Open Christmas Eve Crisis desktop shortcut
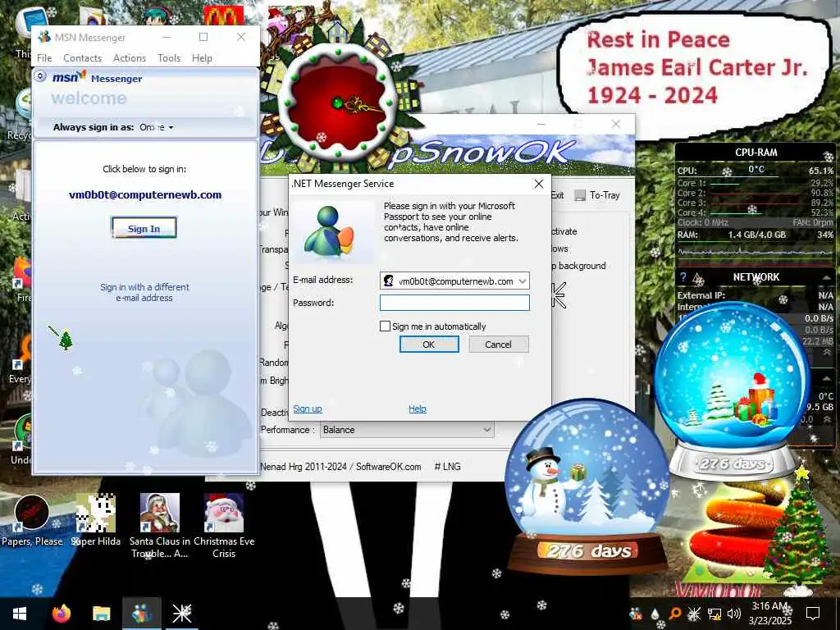 (x=224, y=526)
